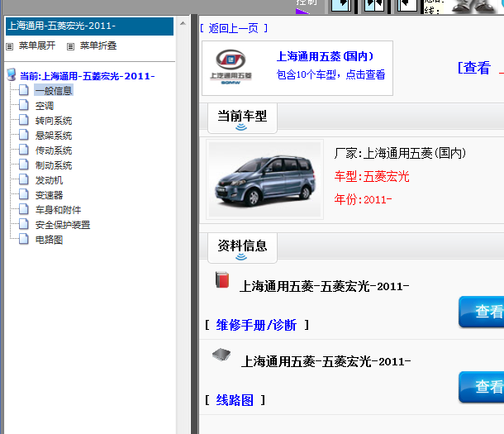The height and width of the screenshot is (434, 504).
Task: Select the page icon beside 悬架系统
Action: click(23, 135)
